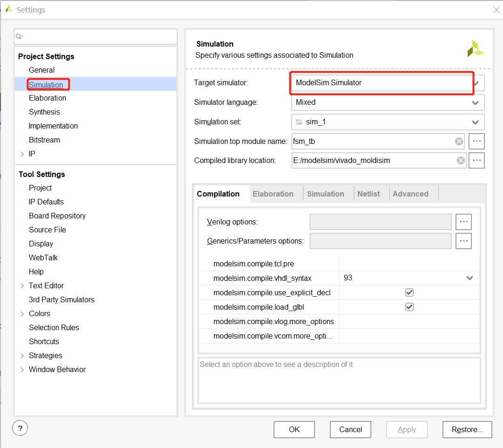The width and height of the screenshot is (503, 448).
Task: Select Board Repository setting
Action: (57, 216)
